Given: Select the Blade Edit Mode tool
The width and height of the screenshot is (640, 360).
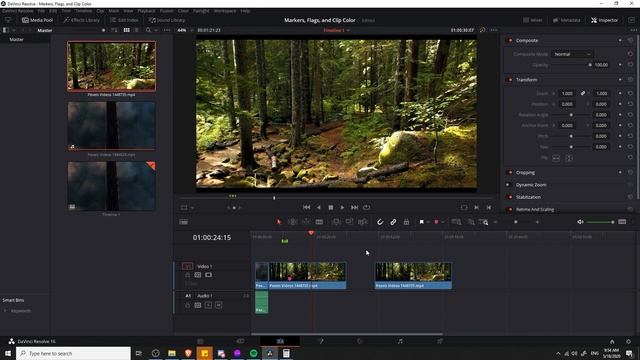Looking at the screenshot, I should [319, 222].
